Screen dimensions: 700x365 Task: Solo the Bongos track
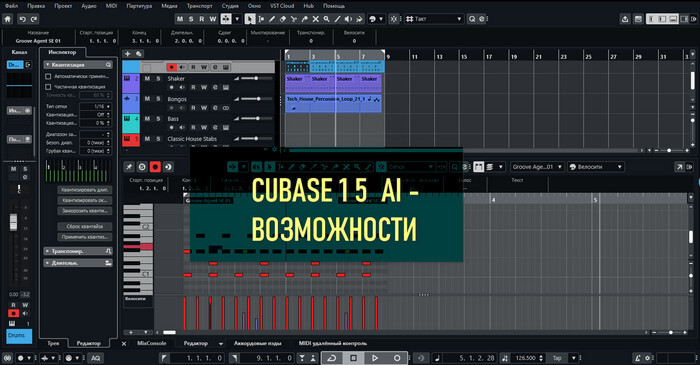[x=158, y=99]
